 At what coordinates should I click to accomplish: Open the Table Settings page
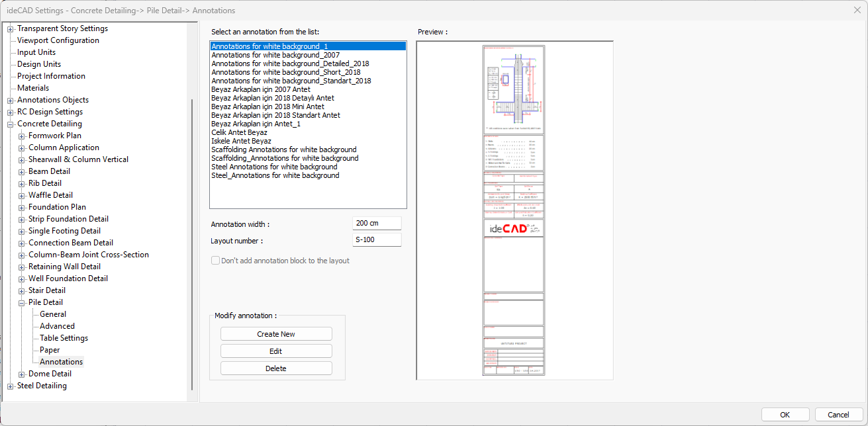pos(64,338)
